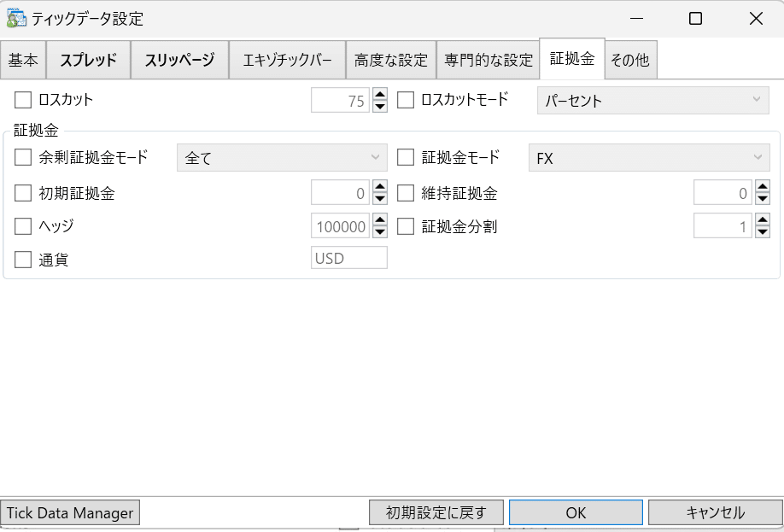The image size is (784, 532).
Task: Toggle the ヘッジ checkbox
Action: point(23,225)
